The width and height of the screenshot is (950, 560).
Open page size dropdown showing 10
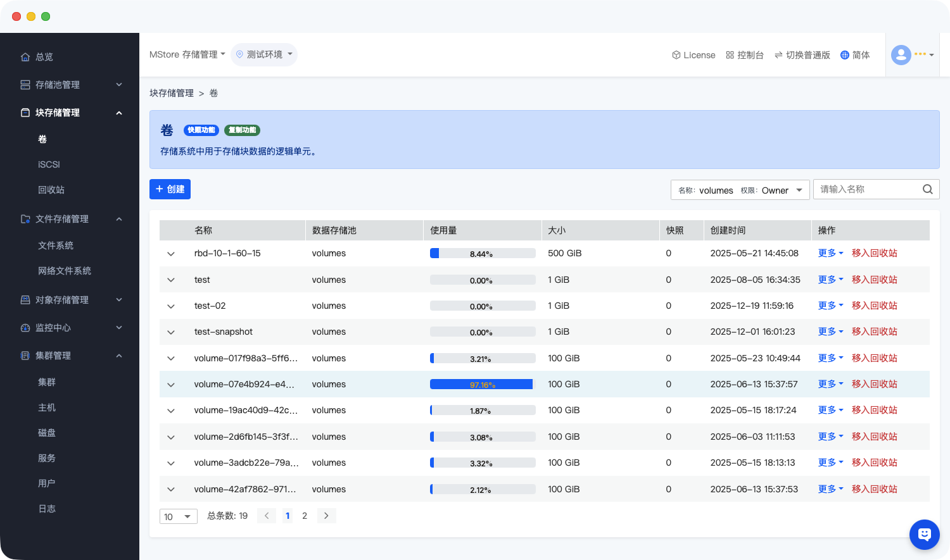coord(178,516)
